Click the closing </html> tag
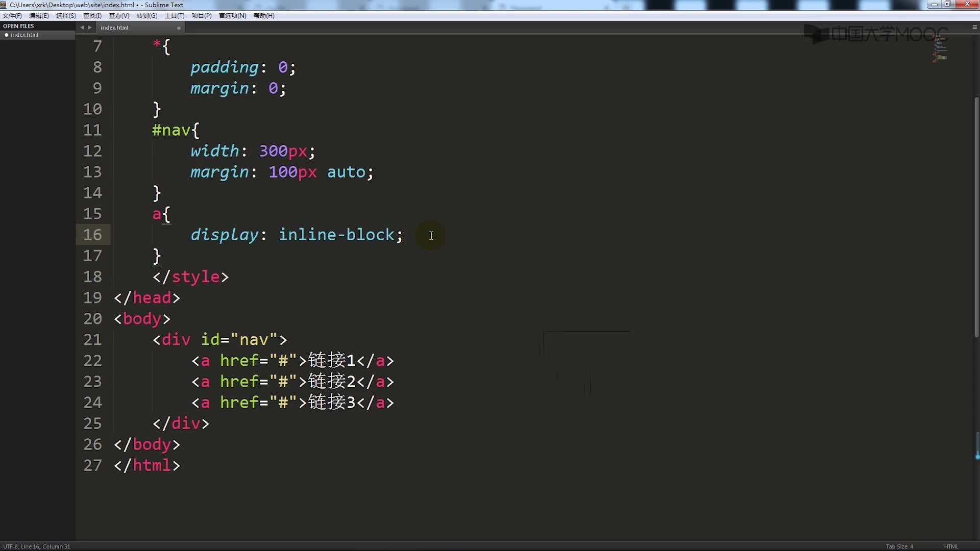 click(x=147, y=465)
